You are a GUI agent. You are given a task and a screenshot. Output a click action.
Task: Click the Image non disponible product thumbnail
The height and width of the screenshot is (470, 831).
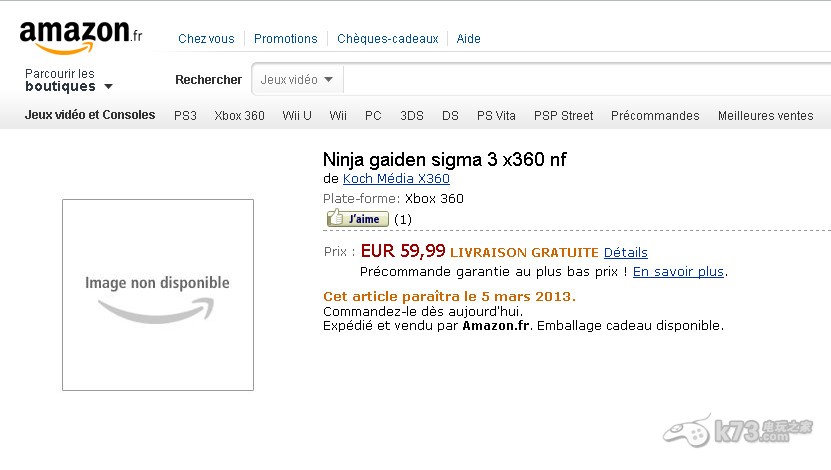(x=158, y=294)
